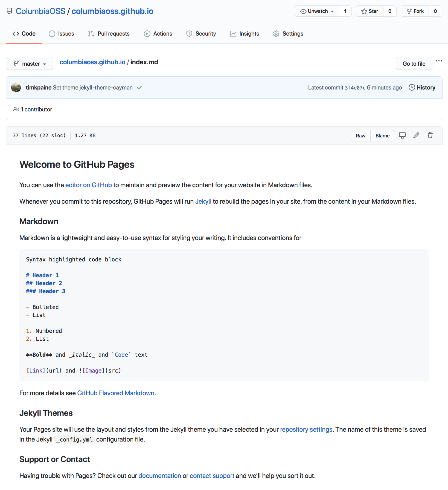Star the repository
This screenshot has height=490, width=448.
tap(370, 11)
